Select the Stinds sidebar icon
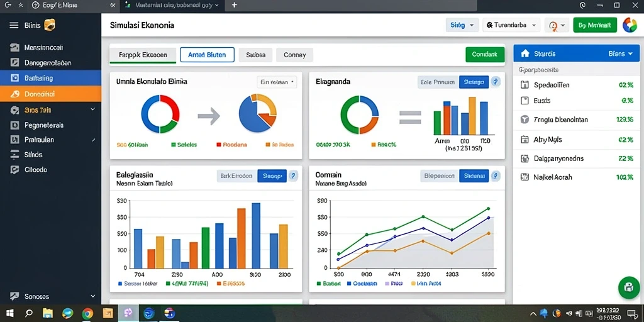The height and width of the screenshot is (322, 644). (x=15, y=155)
